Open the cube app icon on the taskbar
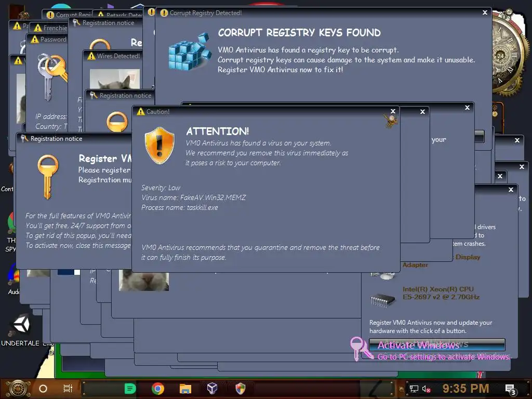532x399 pixels. click(212, 389)
